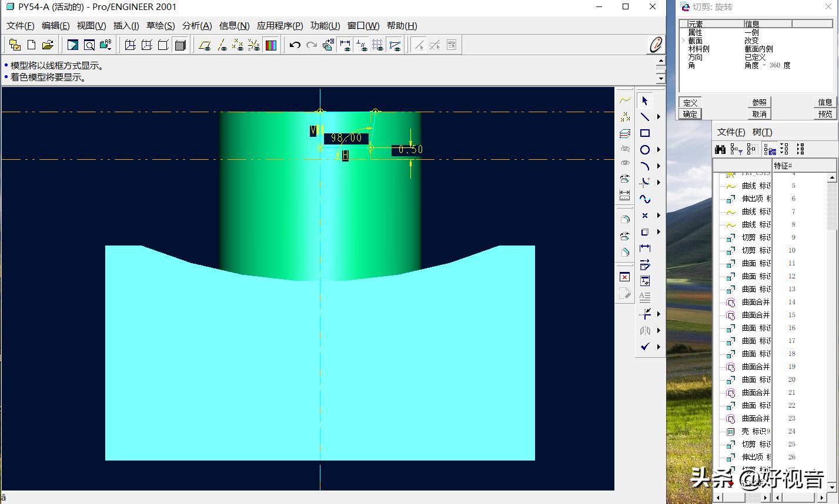This screenshot has width=839, height=504.
Task: Open file with the folder icon
Action: pyautogui.click(x=48, y=45)
